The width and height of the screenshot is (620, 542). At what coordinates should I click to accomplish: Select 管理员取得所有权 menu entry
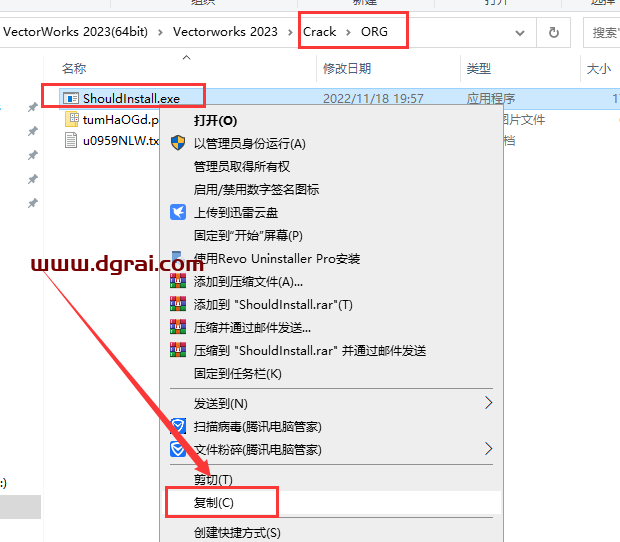point(331,166)
